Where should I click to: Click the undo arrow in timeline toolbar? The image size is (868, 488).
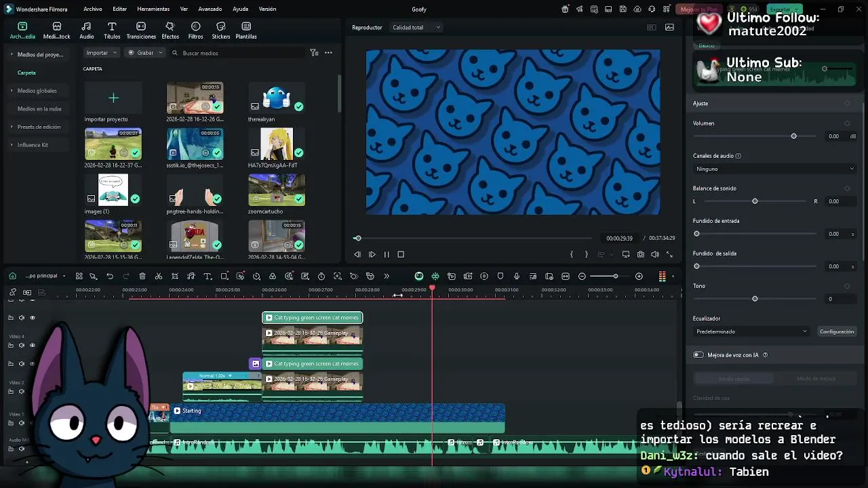110,276
